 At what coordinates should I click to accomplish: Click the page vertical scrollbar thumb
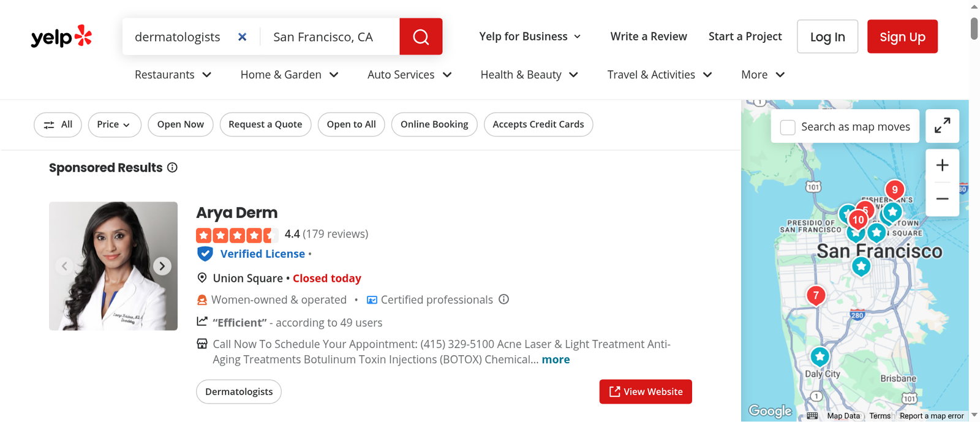click(x=974, y=29)
